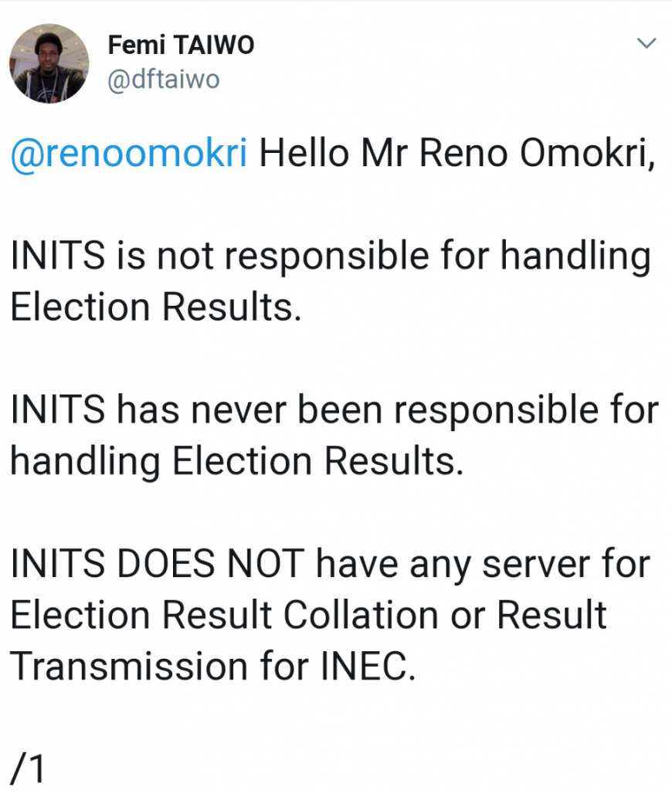Select the line "INITS has never been responsible for"
Screen dimensions: 672x791
point(334,410)
